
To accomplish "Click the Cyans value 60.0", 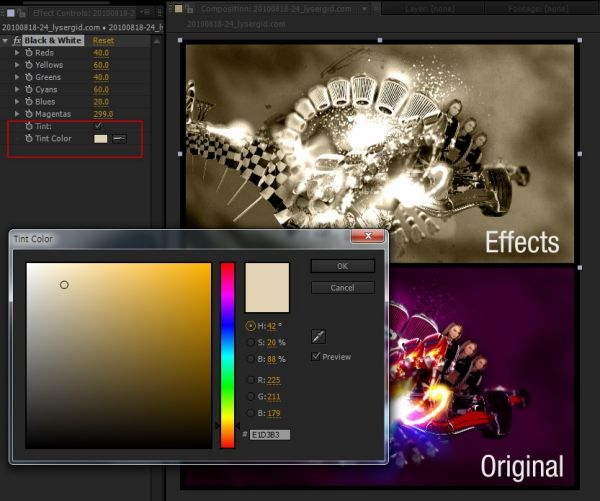I will click(101, 90).
